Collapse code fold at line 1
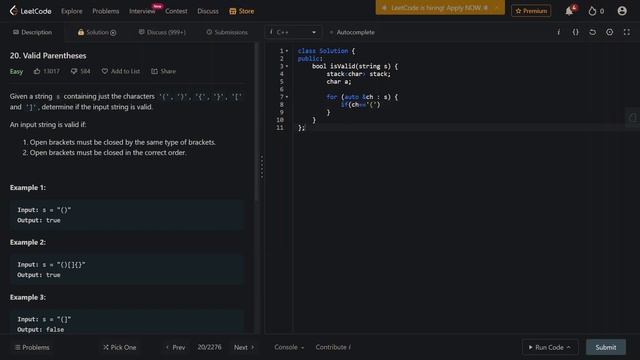The width and height of the screenshot is (640, 360). point(287,51)
